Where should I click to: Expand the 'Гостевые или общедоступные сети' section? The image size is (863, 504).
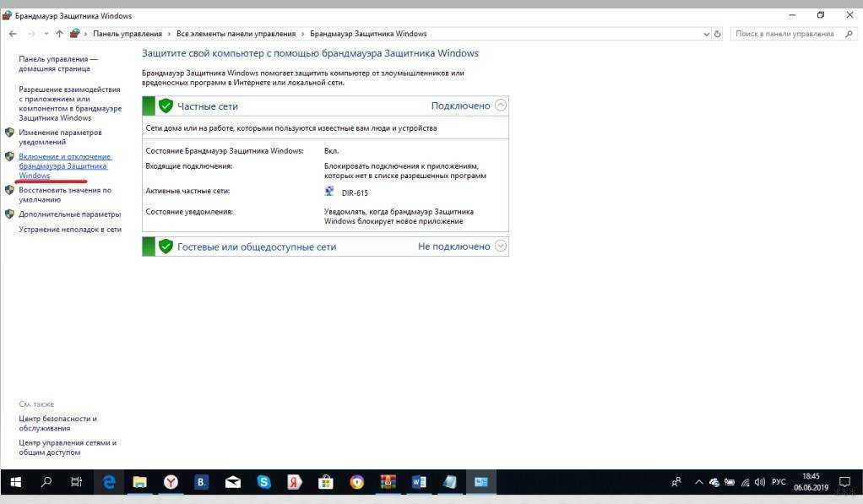coord(500,246)
